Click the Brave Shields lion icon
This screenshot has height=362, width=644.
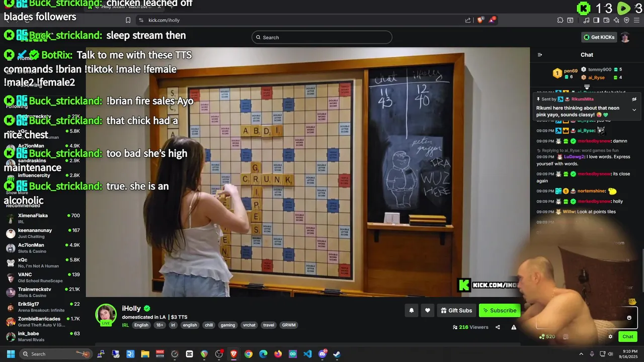(480, 20)
